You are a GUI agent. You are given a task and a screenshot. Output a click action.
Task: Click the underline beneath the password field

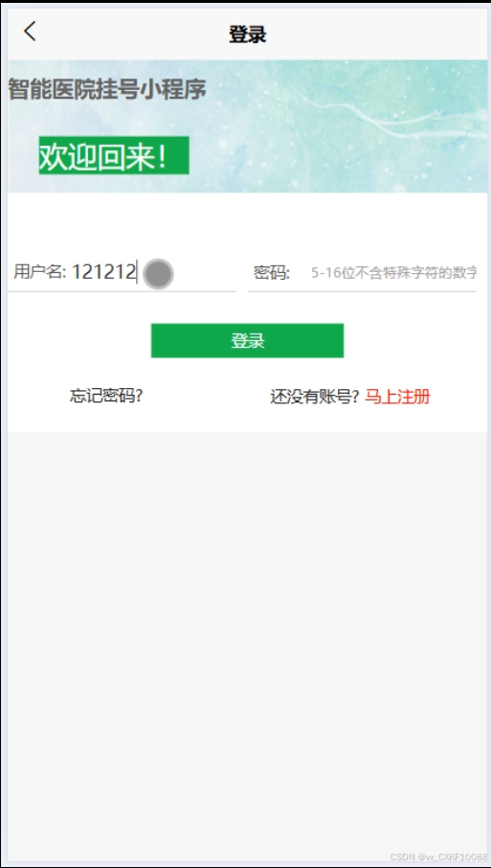362,290
